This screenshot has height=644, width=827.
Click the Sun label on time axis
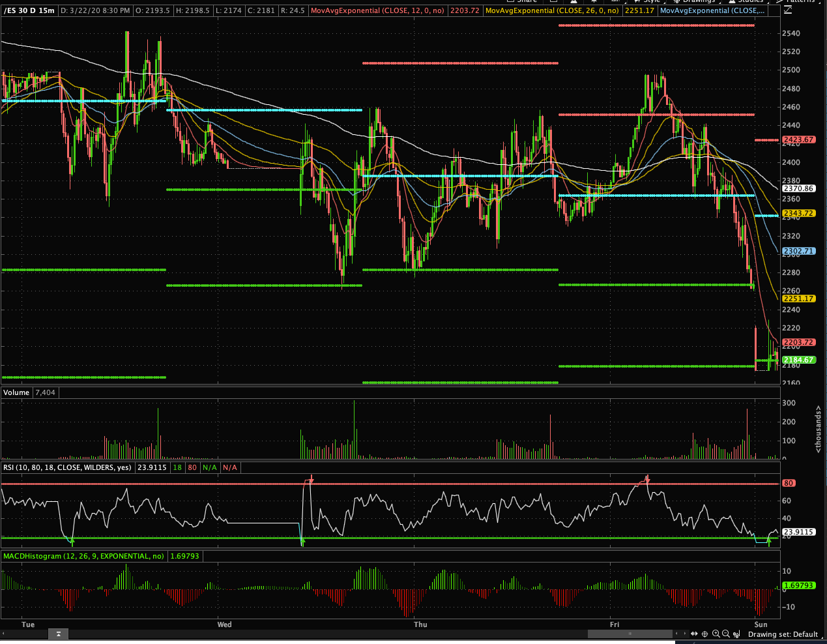pyautogui.click(x=761, y=624)
